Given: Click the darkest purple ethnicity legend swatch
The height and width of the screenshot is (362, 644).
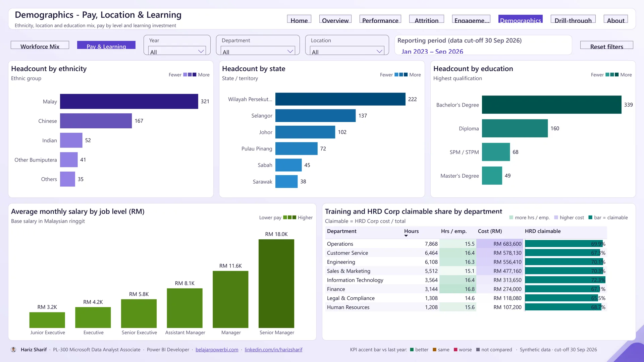Looking at the screenshot, I should pos(195,75).
